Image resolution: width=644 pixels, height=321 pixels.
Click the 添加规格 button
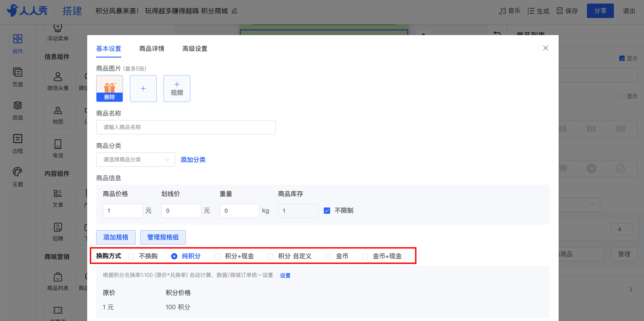[x=116, y=237]
